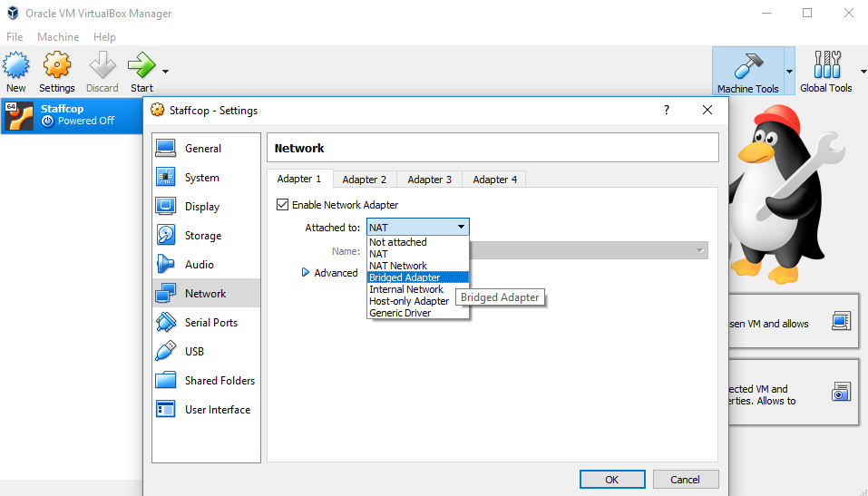Open the Storage settings category
This screenshot has width=868, height=496.
(x=206, y=235)
